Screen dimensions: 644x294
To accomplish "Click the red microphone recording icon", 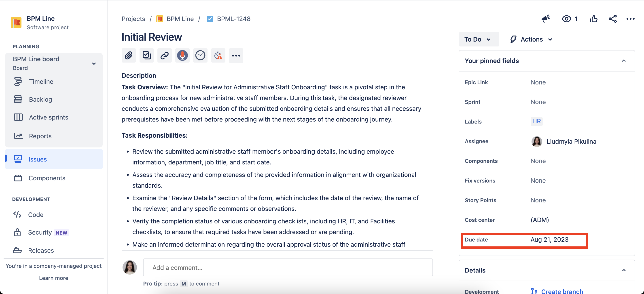I will tap(182, 55).
